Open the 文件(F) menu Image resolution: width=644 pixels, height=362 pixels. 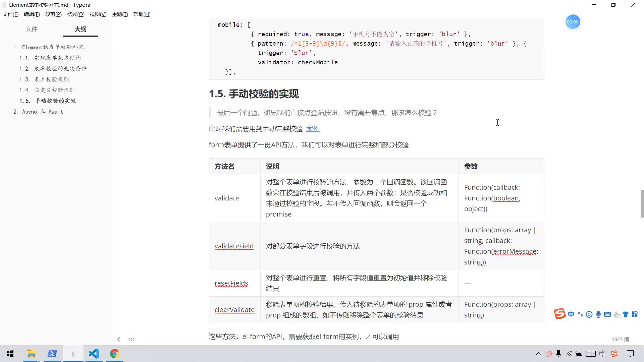pos(10,14)
